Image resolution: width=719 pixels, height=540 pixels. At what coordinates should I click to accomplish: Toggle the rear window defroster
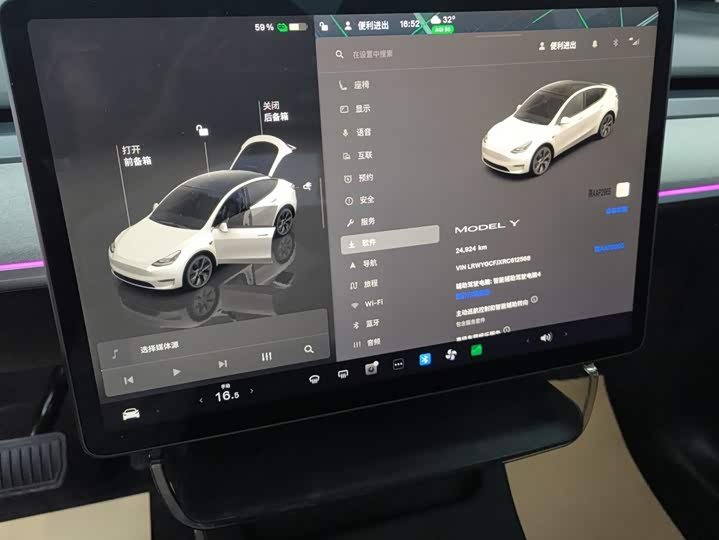[x=343, y=375]
